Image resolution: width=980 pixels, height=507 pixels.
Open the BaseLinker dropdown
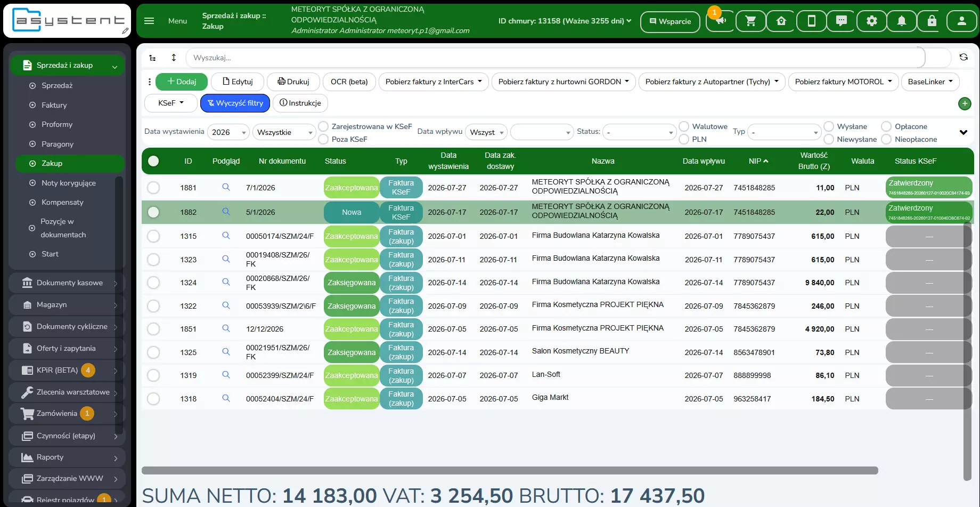pyautogui.click(x=930, y=82)
